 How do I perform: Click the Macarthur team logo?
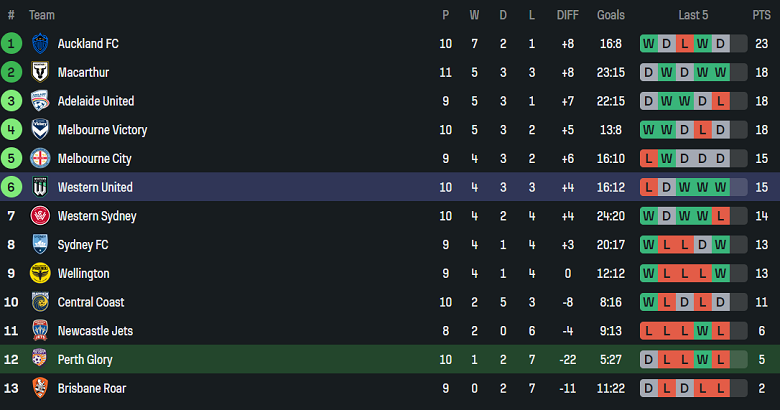pos(40,72)
